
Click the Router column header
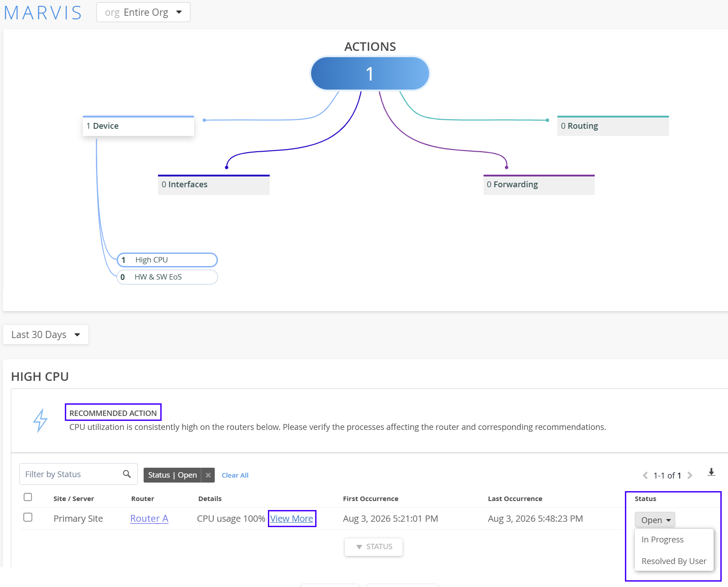(143, 499)
